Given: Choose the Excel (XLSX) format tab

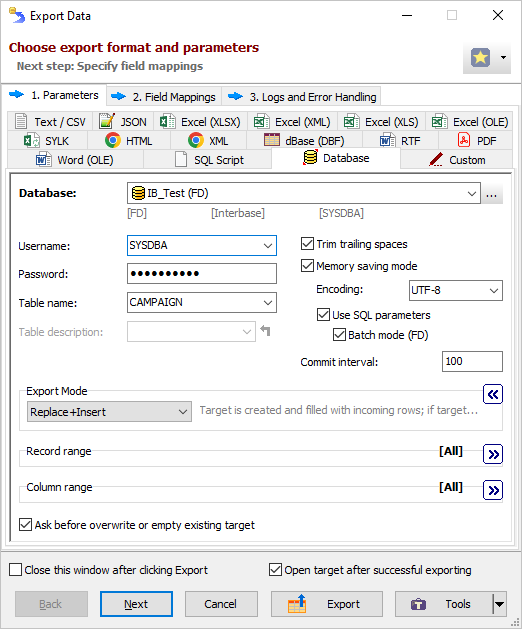Looking at the screenshot, I should click(201, 122).
